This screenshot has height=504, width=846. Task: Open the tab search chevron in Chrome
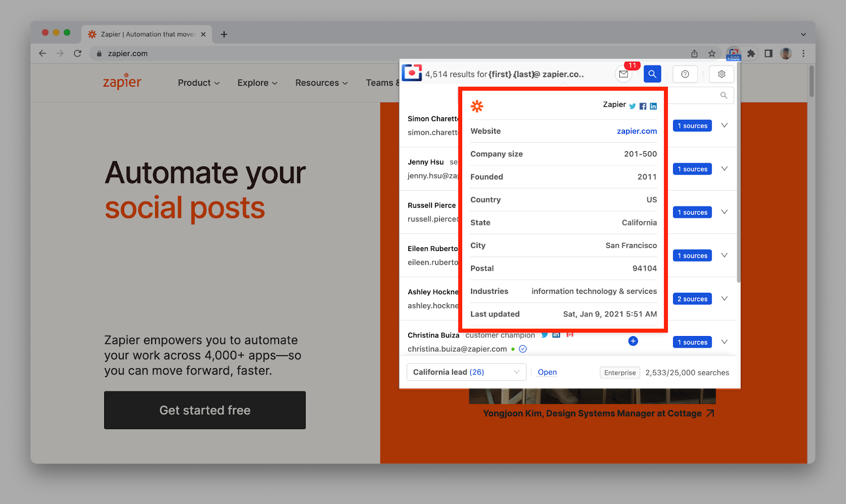(x=804, y=34)
